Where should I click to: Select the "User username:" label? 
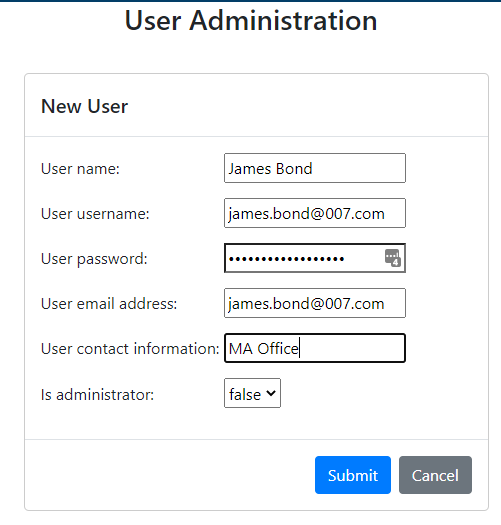[95, 214]
